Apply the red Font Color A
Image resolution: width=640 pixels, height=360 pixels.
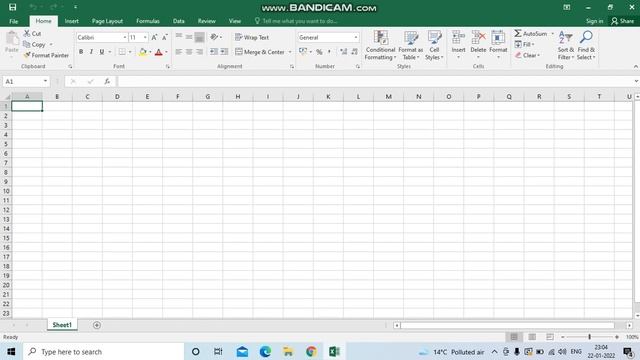coord(159,52)
